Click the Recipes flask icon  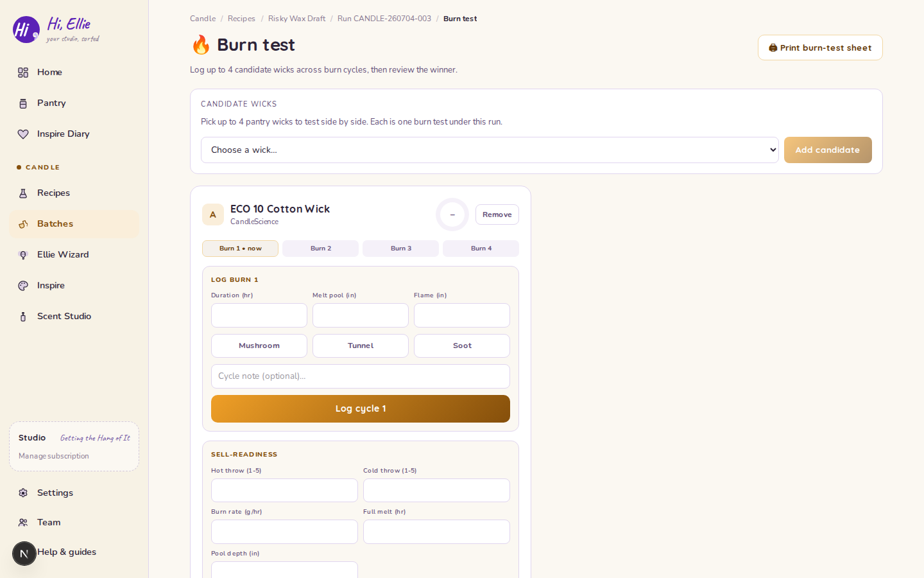pyautogui.click(x=23, y=193)
